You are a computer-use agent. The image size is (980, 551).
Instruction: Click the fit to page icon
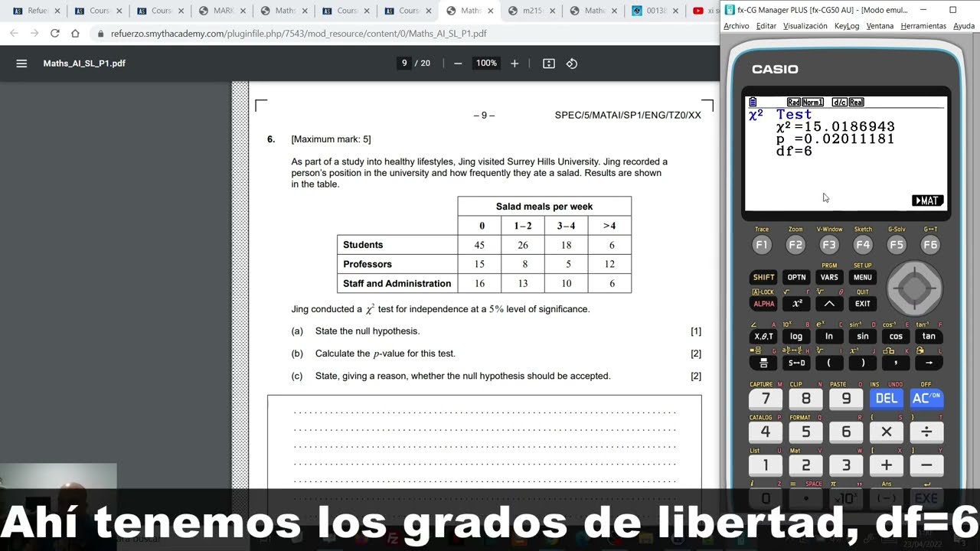549,64
